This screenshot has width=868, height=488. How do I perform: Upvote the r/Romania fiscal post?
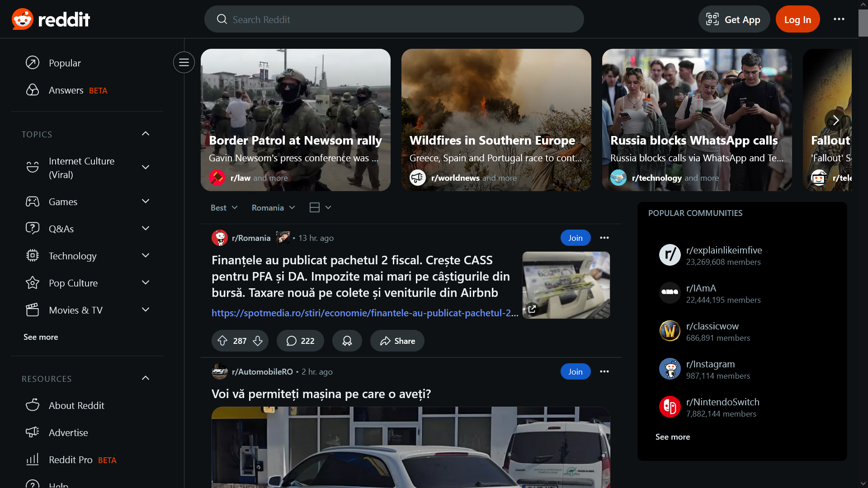coord(222,341)
